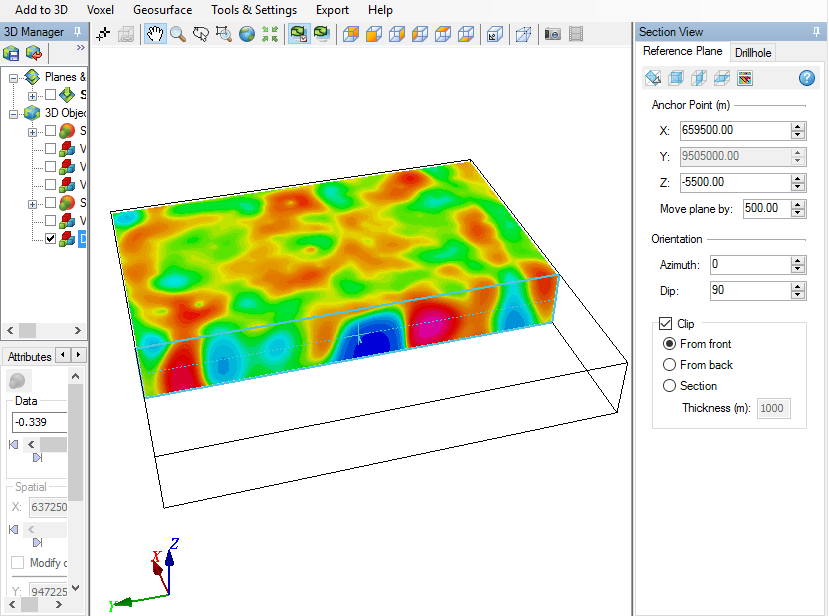829x616 pixels.
Task: Select the Pan tool in the toolbar
Action: (x=153, y=33)
